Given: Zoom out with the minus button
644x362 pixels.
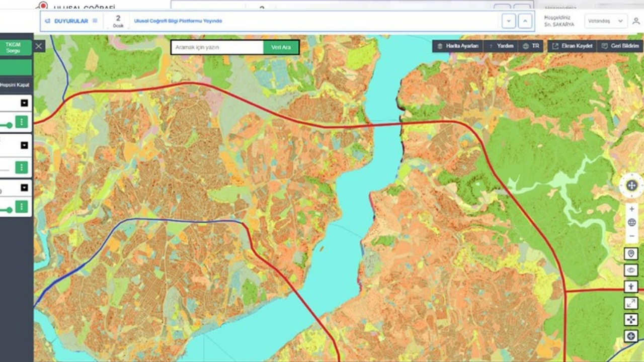Looking at the screenshot, I should tap(631, 236).
